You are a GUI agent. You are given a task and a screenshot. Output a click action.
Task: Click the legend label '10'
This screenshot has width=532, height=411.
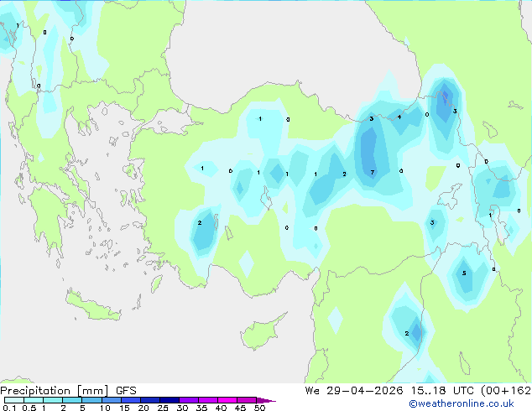coord(105,408)
